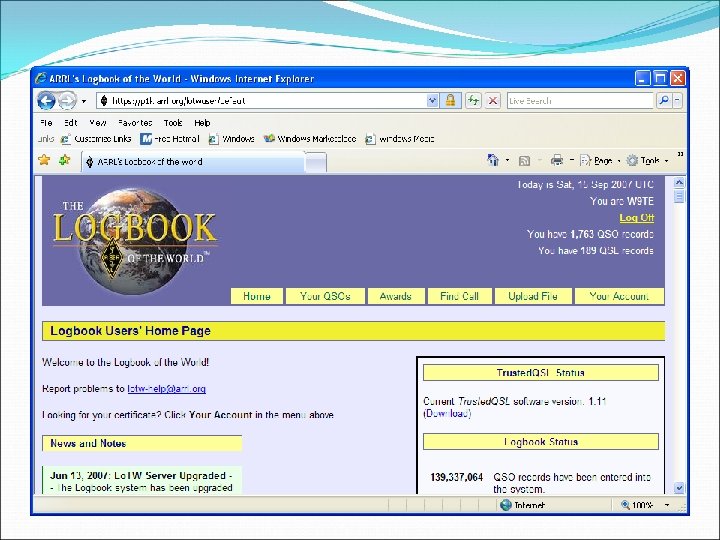The image size is (720, 540).
Task: Go to the Home navigation button
Action: [257, 296]
